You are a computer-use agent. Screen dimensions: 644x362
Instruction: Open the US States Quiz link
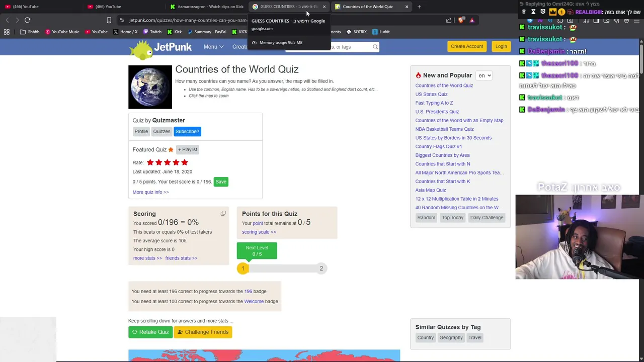click(431, 94)
